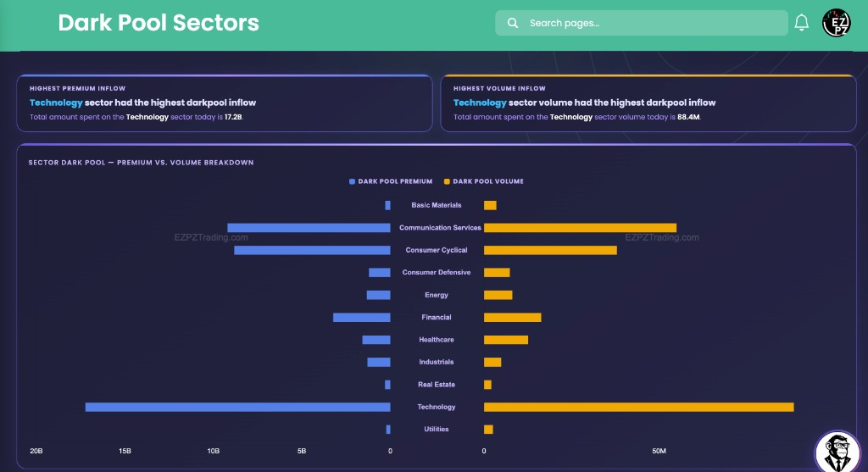Select the Consumer Defensive premium bar
The height and width of the screenshot is (472, 868).
[x=380, y=273]
